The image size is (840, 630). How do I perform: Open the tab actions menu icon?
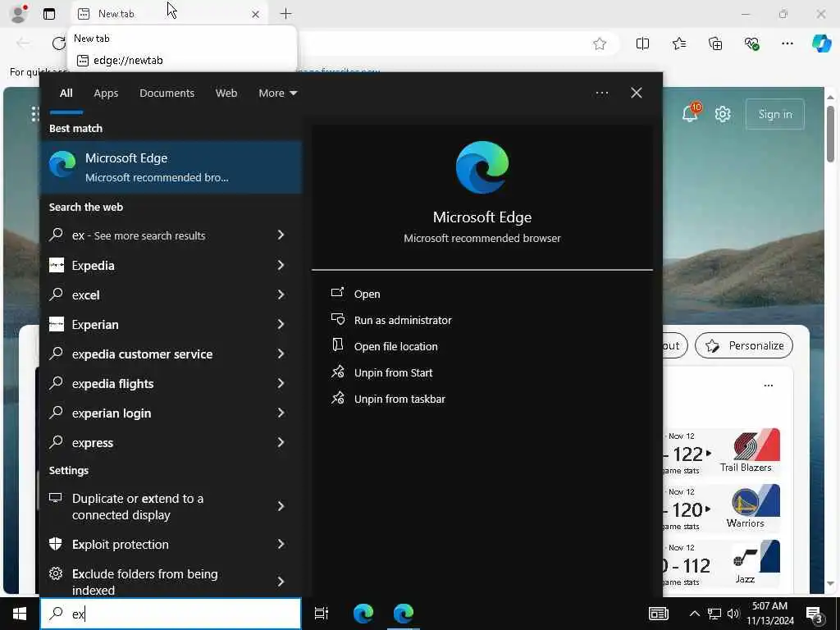click(x=49, y=14)
